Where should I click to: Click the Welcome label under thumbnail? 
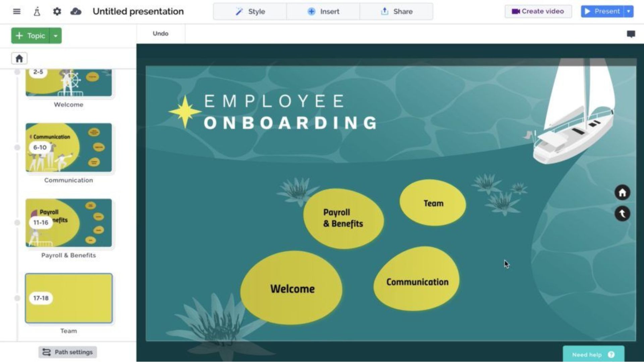pos(68,105)
